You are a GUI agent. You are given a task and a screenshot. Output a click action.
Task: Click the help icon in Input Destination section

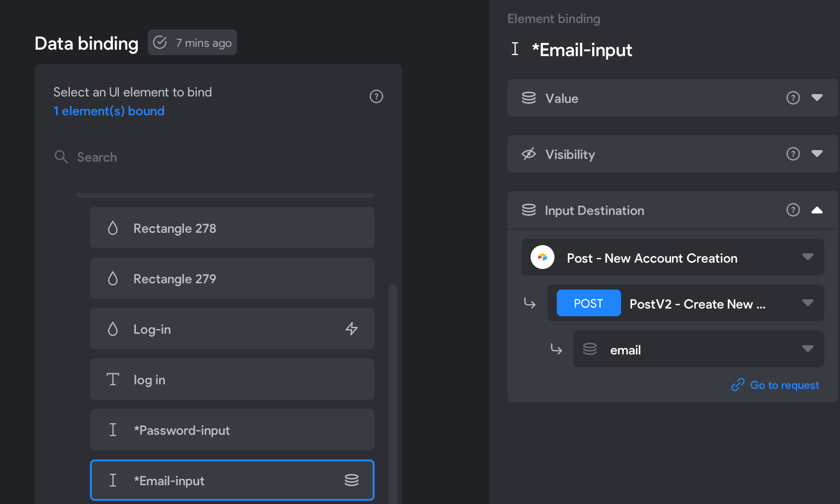tap(793, 210)
